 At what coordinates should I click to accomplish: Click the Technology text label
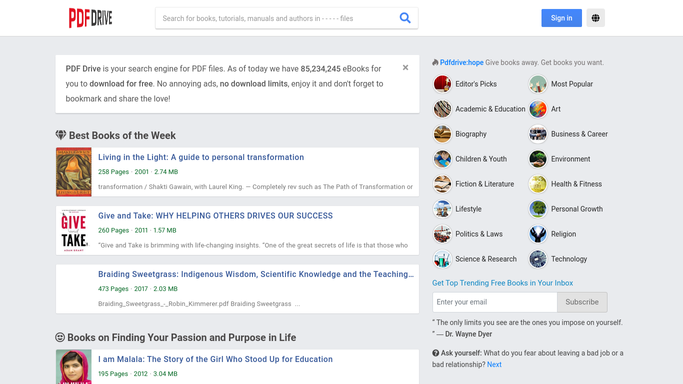pos(569,259)
